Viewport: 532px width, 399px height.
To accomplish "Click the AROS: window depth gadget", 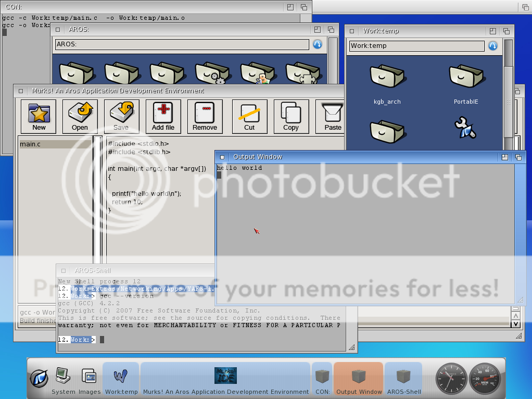I will [331, 30].
